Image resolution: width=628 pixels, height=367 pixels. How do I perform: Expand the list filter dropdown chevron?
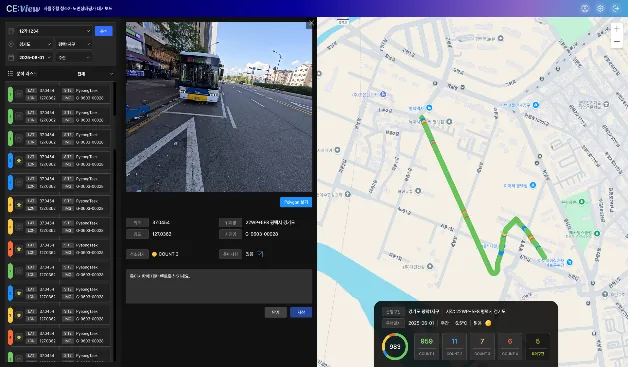[x=111, y=74]
